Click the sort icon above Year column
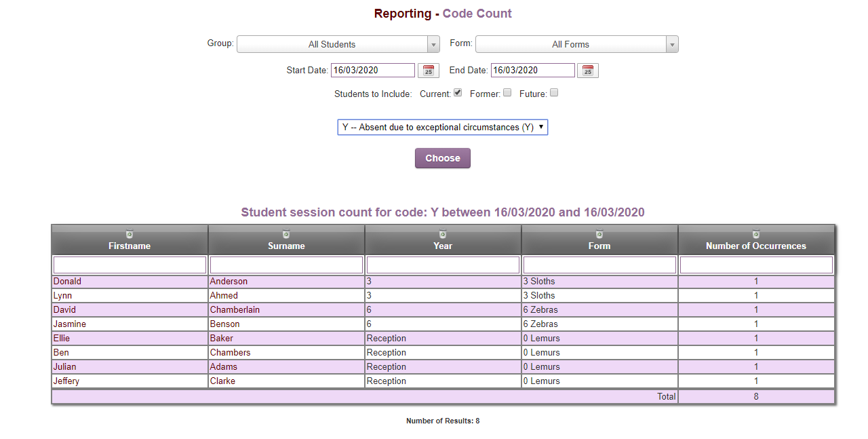 pyautogui.click(x=442, y=233)
